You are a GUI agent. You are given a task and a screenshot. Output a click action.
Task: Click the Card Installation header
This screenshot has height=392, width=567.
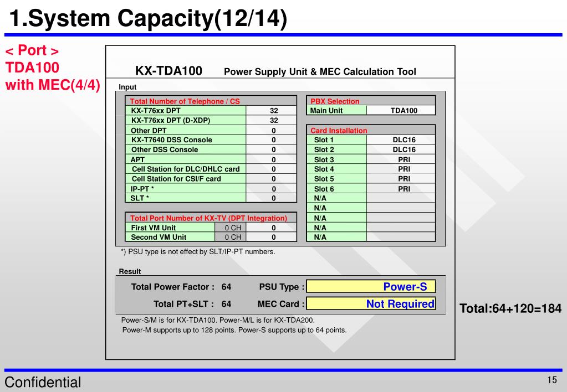point(339,131)
